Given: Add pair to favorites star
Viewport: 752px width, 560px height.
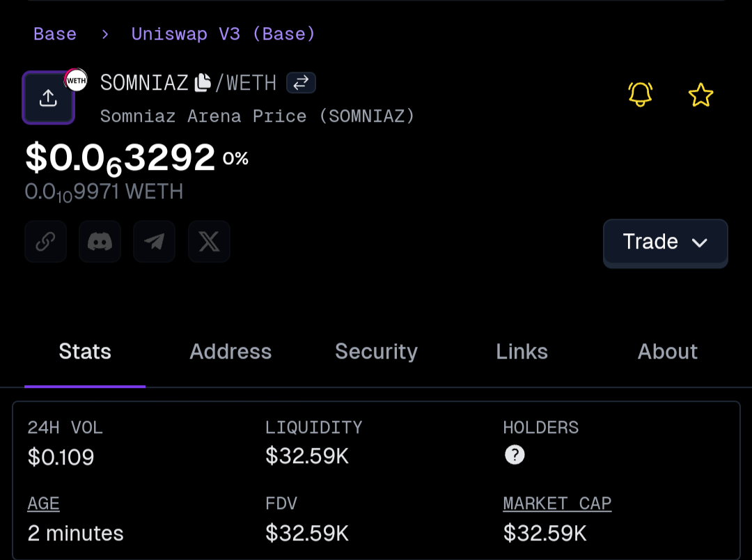Looking at the screenshot, I should tap(700, 95).
